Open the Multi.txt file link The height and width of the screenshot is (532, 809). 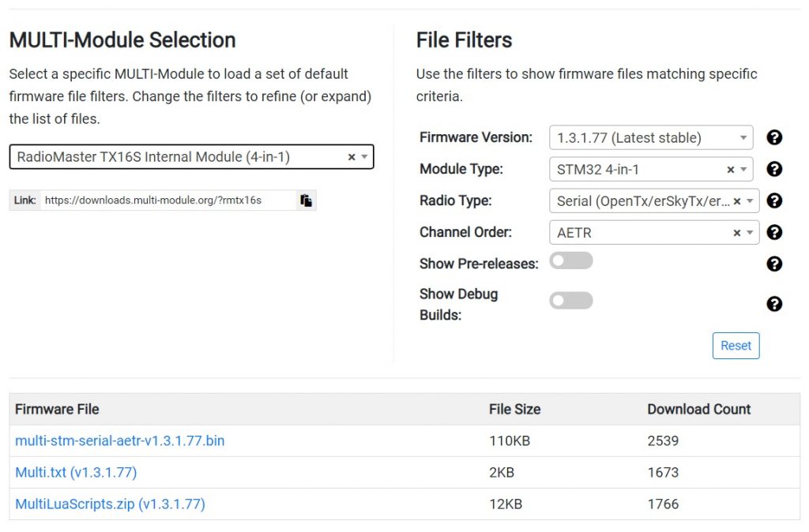[76, 472]
